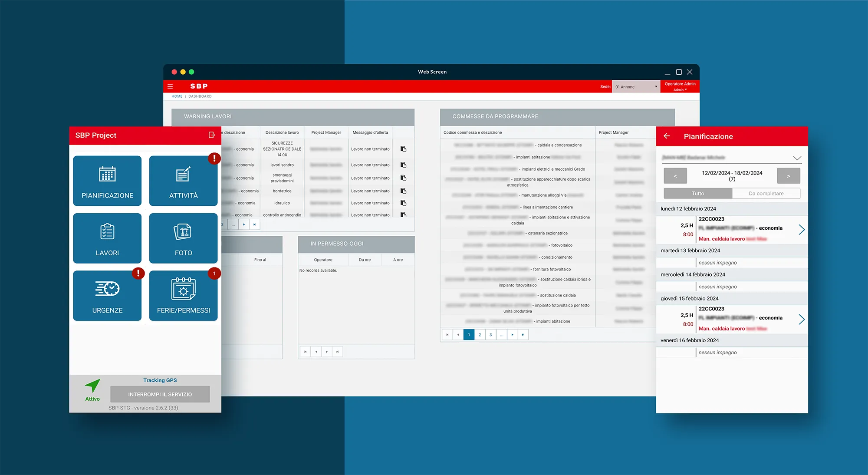This screenshot has width=868, height=475.
Task: Click the 22CC0023 schedule entry expand arrow
Action: pyautogui.click(x=804, y=228)
